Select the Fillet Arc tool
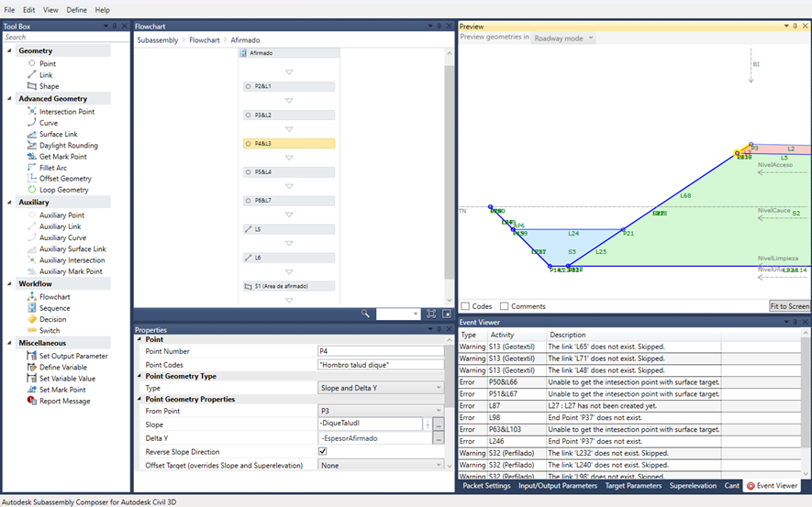812x507 pixels. pyautogui.click(x=53, y=168)
